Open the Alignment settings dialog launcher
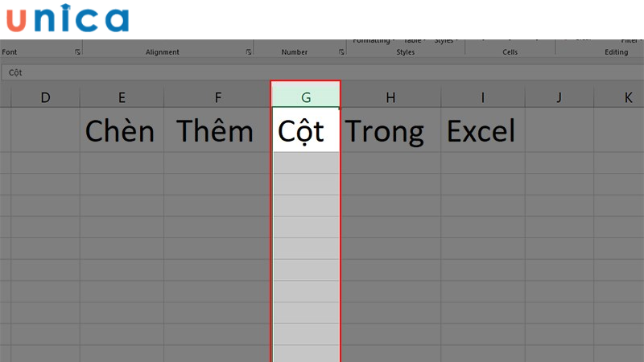The image size is (644, 362). click(249, 52)
